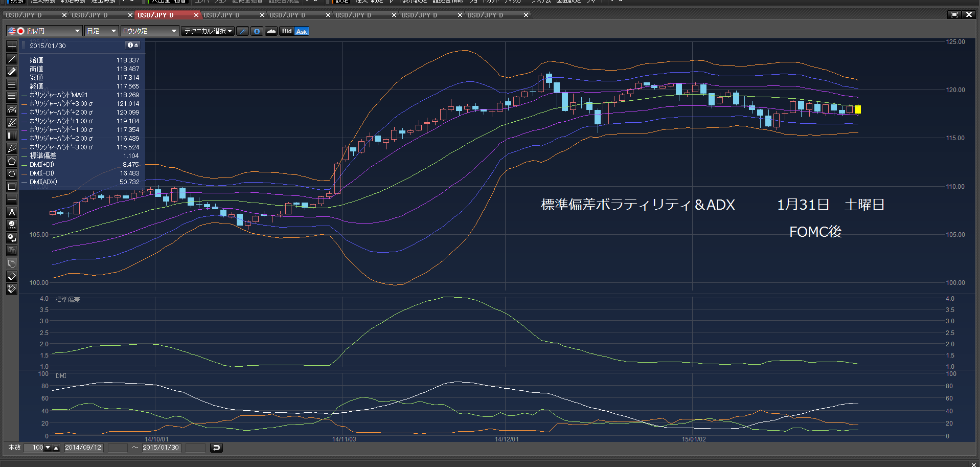This screenshot has height=467, width=980.
Task: Click the hand move tool
Action: coord(12,263)
